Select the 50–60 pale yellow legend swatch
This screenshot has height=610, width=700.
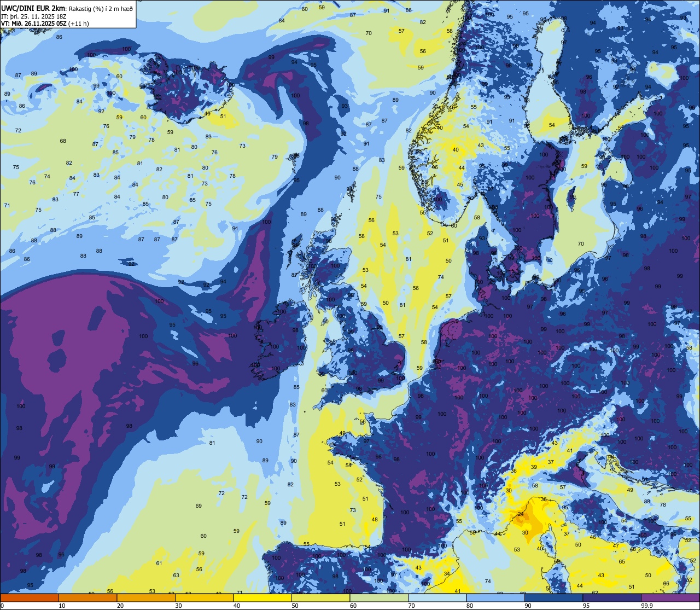pyautogui.click(x=320, y=597)
